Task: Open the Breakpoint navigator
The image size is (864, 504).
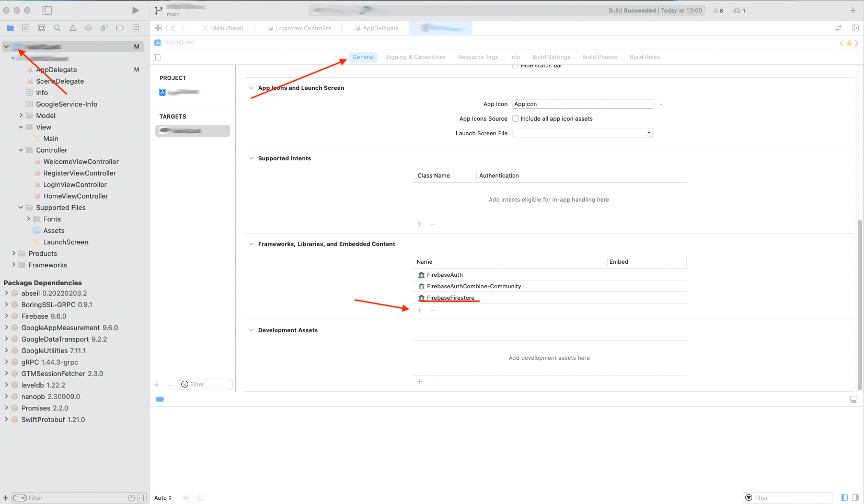Action: click(120, 28)
